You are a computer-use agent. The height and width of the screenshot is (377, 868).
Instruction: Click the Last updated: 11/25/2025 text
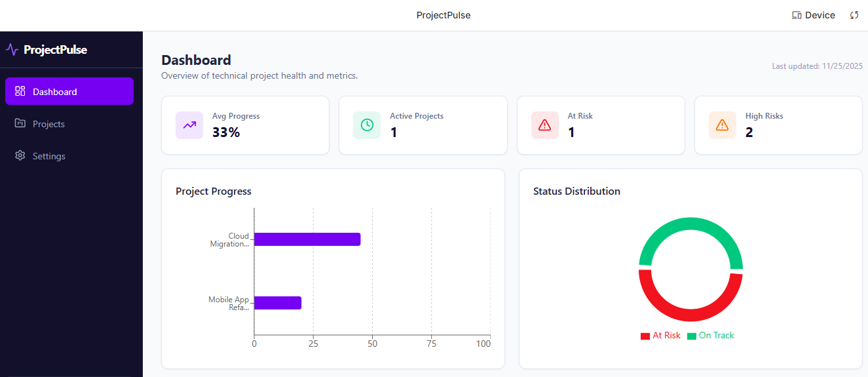pyautogui.click(x=817, y=66)
